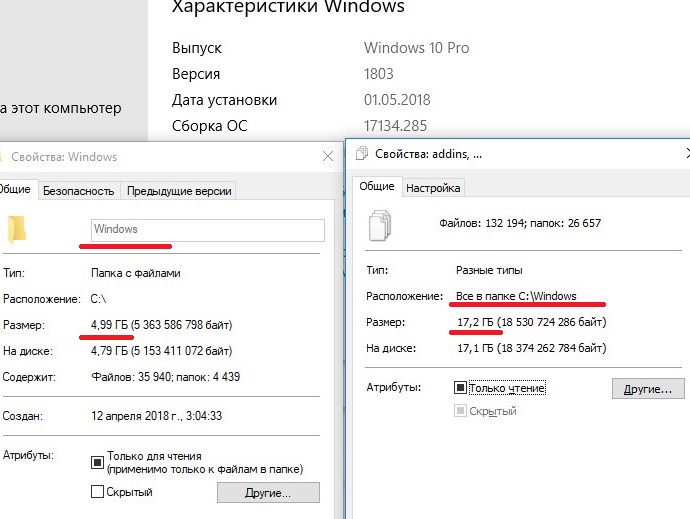Image resolution: width=690 pixels, height=519 pixels.
Task: Click the folder icon in Windows properties
Action: pos(16,229)
